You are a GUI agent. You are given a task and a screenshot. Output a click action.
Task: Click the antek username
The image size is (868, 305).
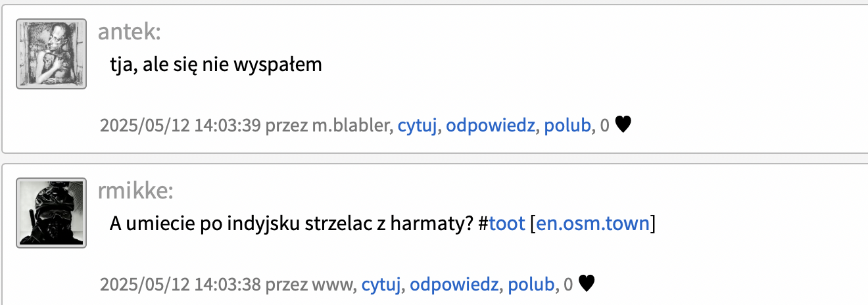click(x=129, y=31)
